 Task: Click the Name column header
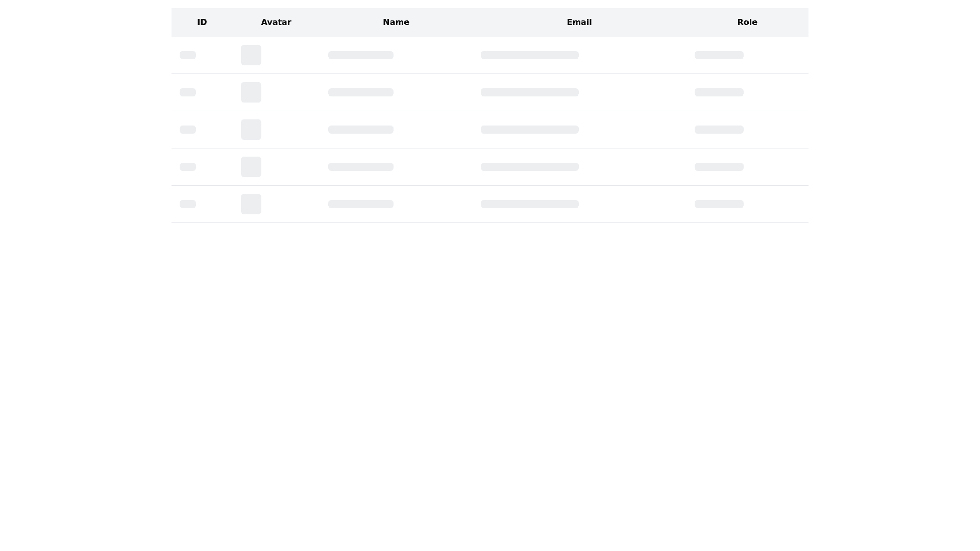[396, 22]
